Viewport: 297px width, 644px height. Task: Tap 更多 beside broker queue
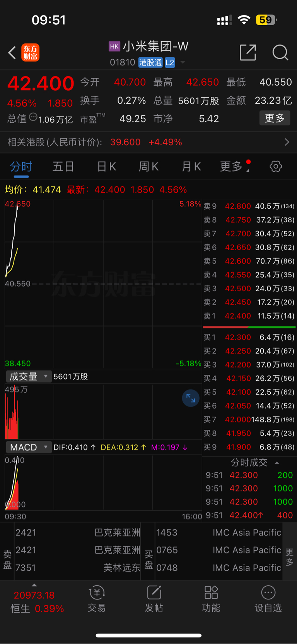pyautogui.click(x=290, y=557)
